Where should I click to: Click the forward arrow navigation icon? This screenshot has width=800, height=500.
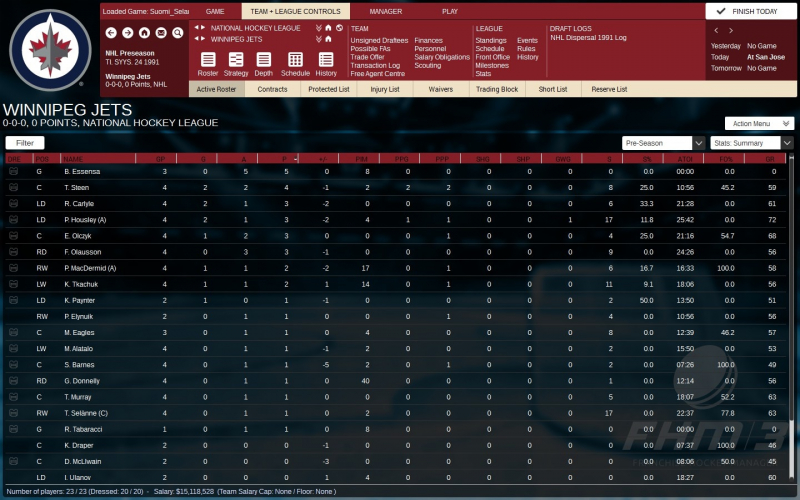(x=128, y=33)
